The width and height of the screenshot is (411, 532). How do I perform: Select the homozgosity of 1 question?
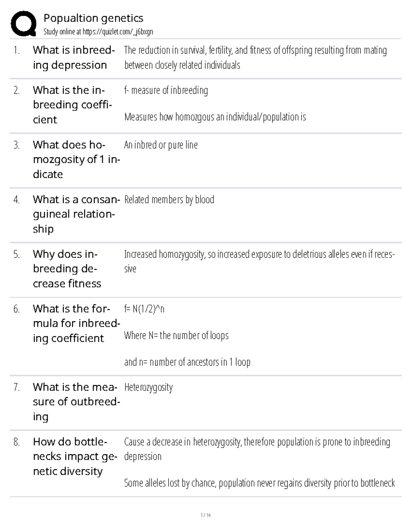click(76, 159)
